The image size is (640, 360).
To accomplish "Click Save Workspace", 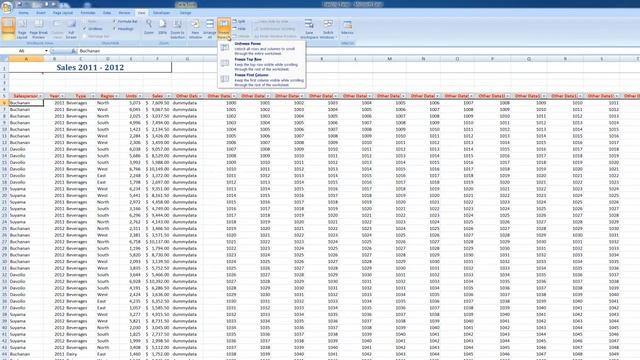I will click(309, 29).
